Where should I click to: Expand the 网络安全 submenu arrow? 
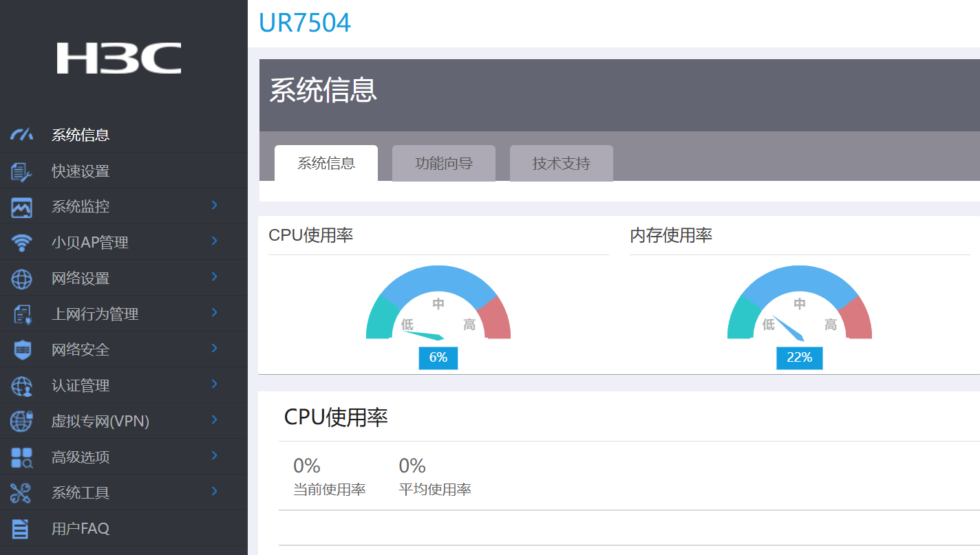click(215, 348)
